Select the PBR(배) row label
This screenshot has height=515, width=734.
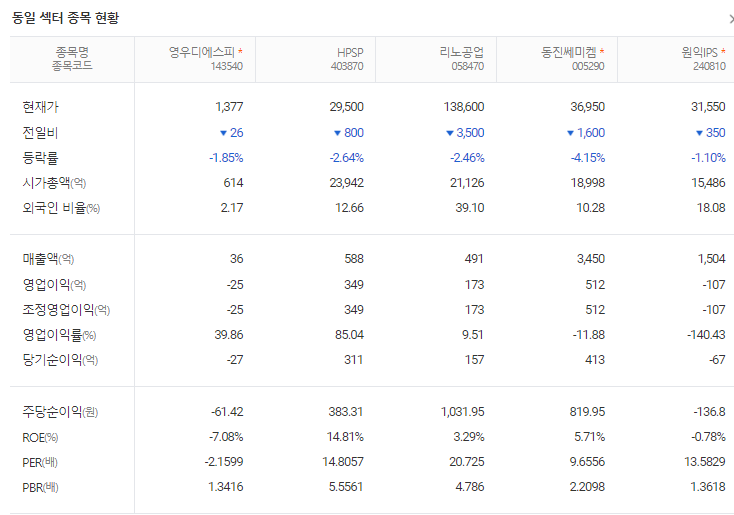(41, 487)
